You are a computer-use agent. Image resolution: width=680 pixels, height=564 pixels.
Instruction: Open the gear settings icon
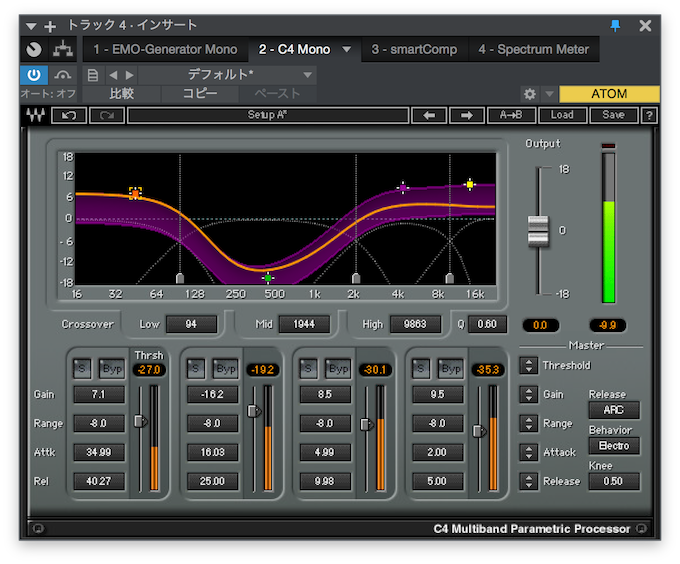click(x=530, y=94)
